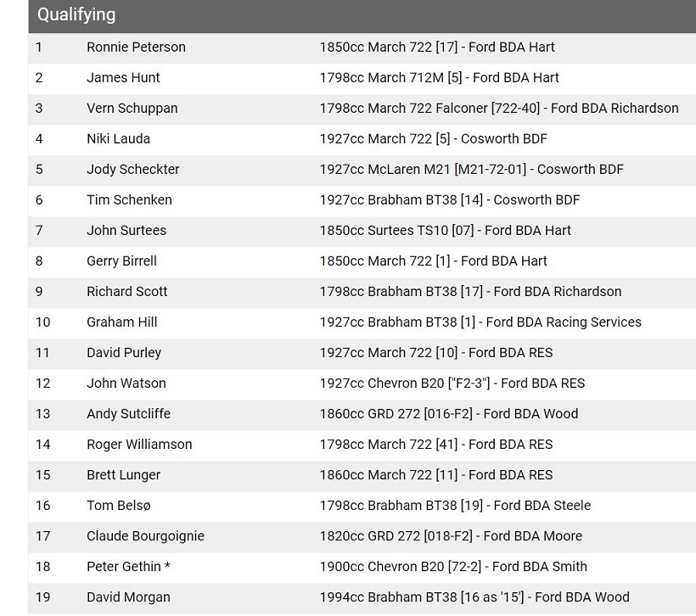Click Richard Scott's Brabham BT38 [17] car text
Screen dimensions: 696x616
pyautogui.click(x=470, y=292)
